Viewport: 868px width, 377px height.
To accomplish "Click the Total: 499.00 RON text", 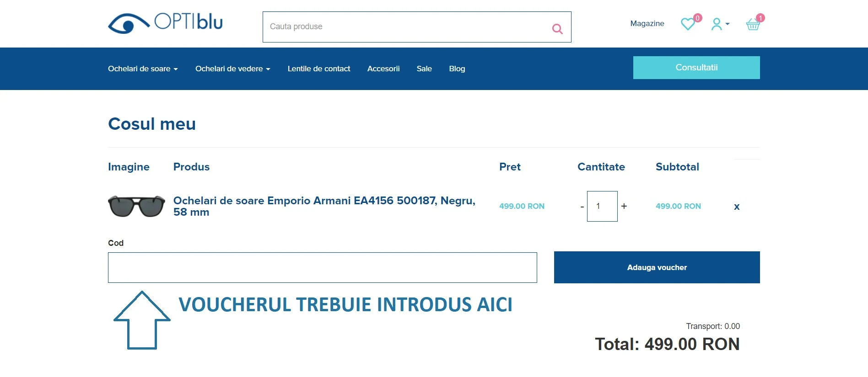I will [x=667, y=344].
